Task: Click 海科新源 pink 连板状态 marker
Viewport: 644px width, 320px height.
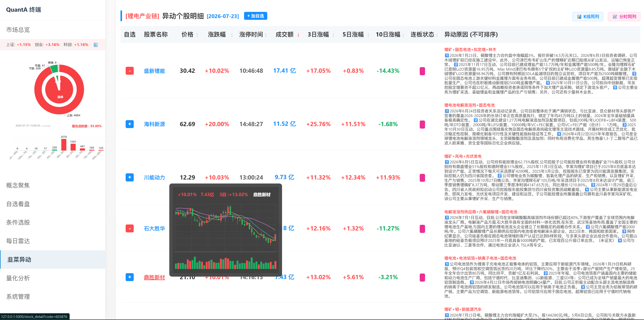Action: pos(422,124)
